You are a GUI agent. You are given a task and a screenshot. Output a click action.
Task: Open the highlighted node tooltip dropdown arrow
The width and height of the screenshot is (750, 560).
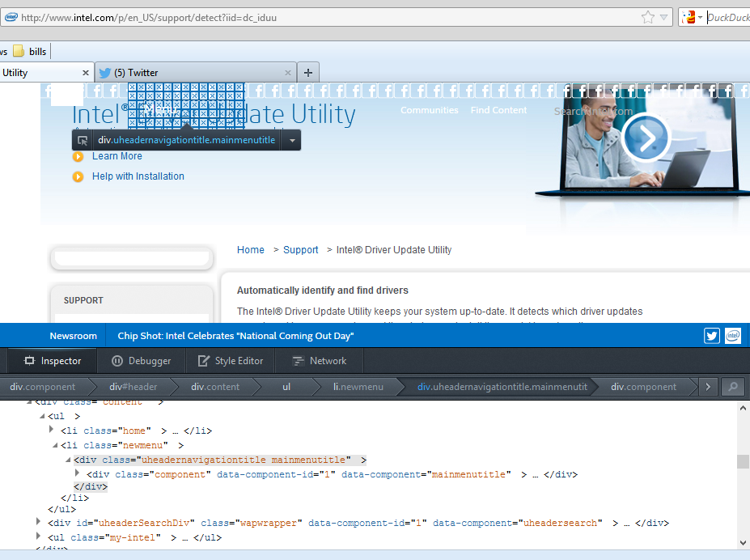[x=292, y=141]
